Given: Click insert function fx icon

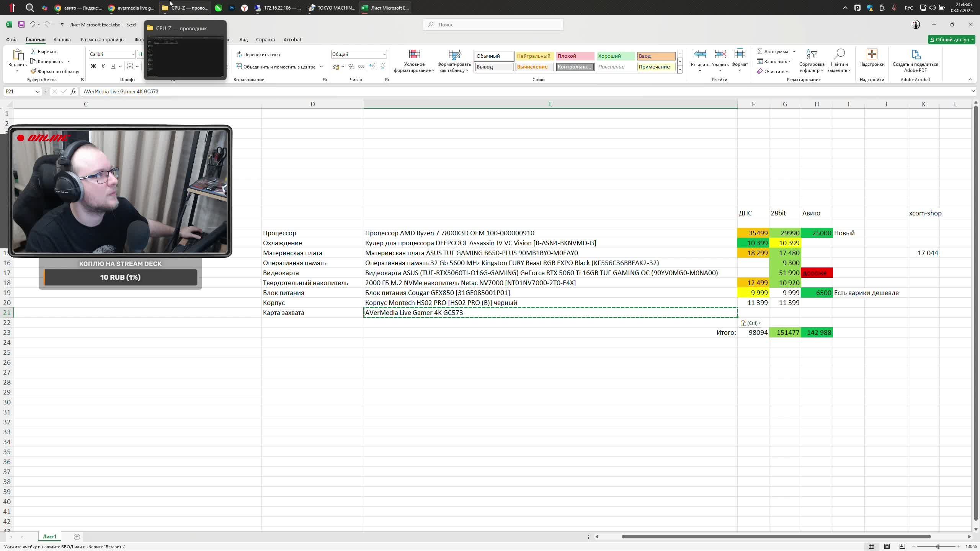Looking at the screenshot, I should 73,92.
